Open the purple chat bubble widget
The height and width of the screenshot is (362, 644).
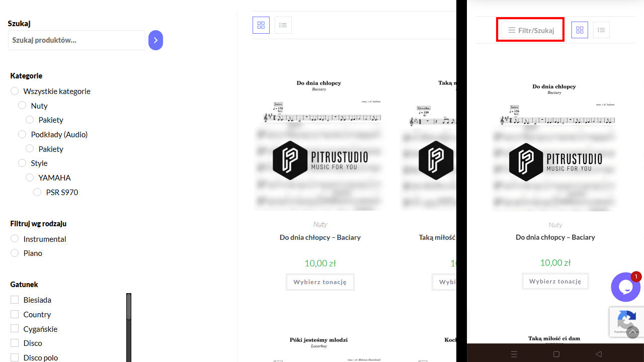tap(626, 287)
